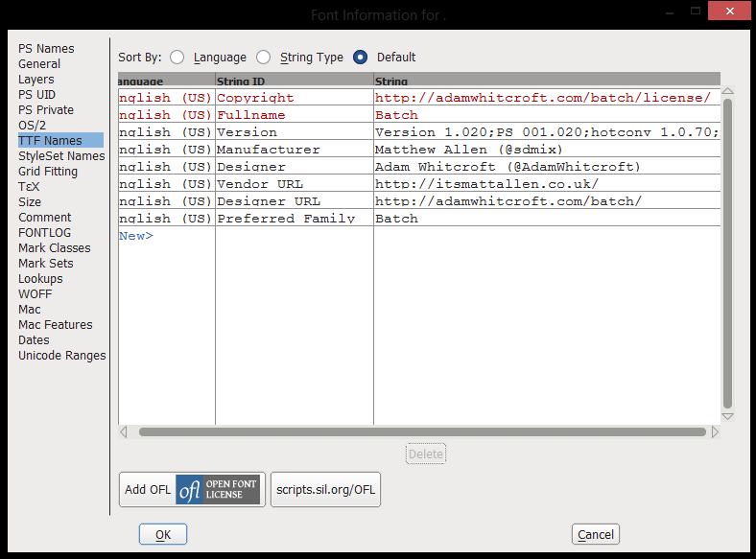Click the Delete button
The image size is (756, 559).
click(426, 454)
